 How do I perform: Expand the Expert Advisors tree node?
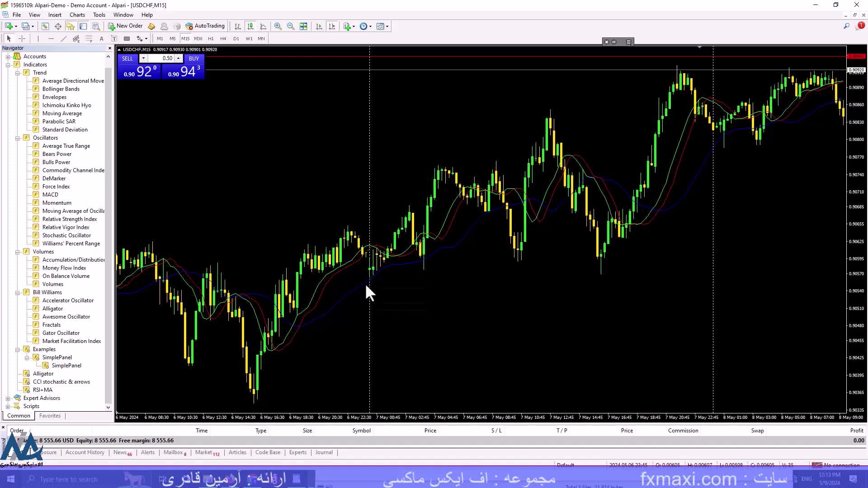click(x=8, y=398)
